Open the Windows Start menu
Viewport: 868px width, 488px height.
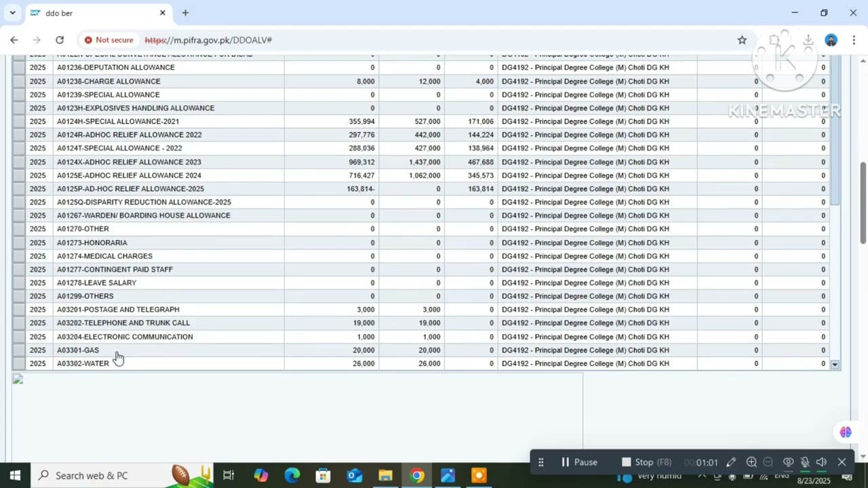click(x=15, y=475)
